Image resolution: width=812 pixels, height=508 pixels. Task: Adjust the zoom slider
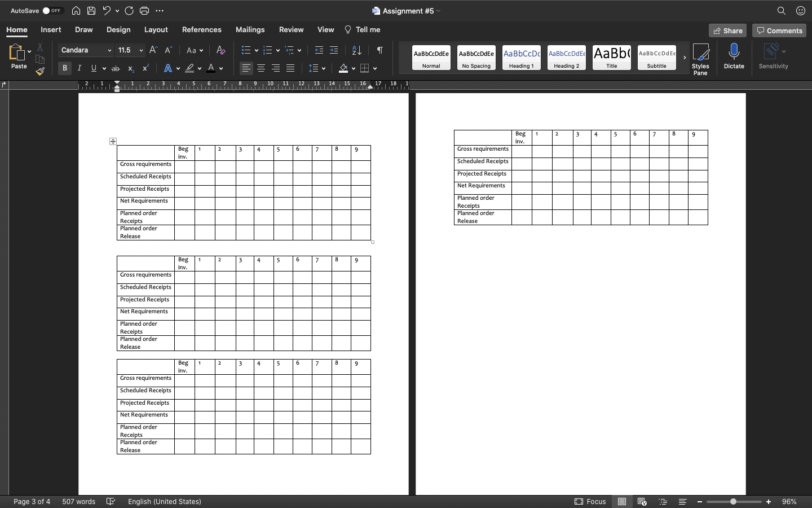pyautogui.click(x=734, y=501)
